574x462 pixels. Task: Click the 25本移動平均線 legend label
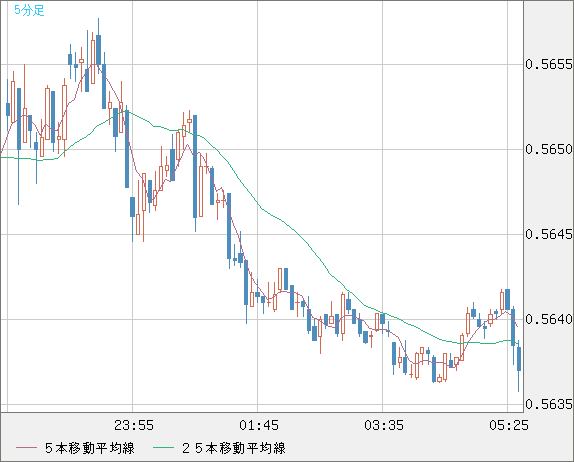click(234, 448)
